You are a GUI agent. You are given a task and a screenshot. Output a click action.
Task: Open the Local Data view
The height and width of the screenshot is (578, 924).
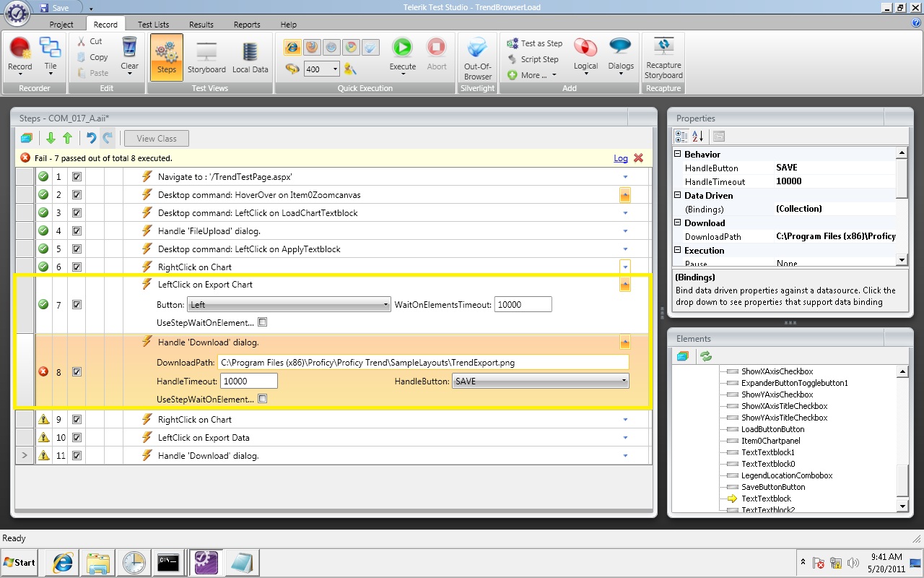click(250, 57)
